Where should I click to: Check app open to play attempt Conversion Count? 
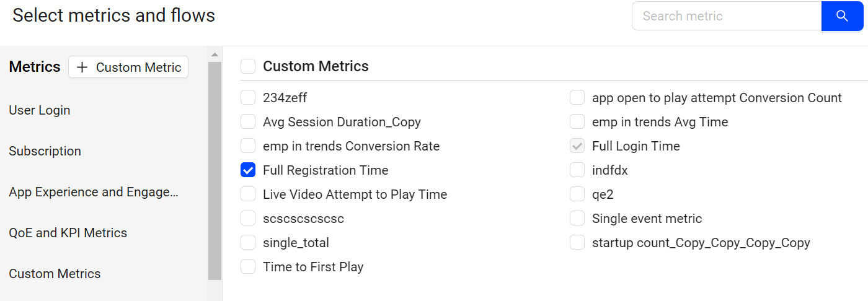(x=577, y=98)
